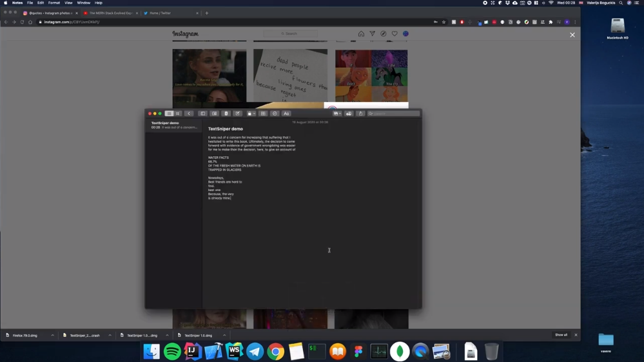
Task: Open Telegram from the Dock
Action: point(255,351)
